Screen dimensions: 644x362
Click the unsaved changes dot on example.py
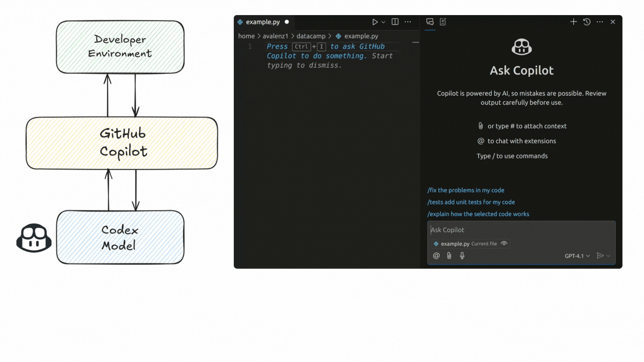286,22
